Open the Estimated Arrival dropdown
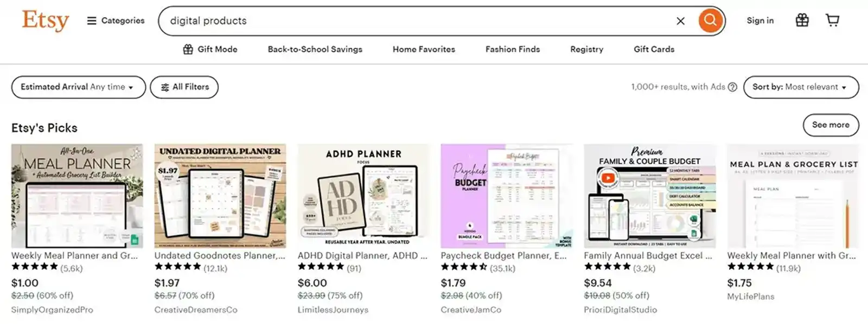This screenshot has width=868, height=324. (x=78, y=87)
